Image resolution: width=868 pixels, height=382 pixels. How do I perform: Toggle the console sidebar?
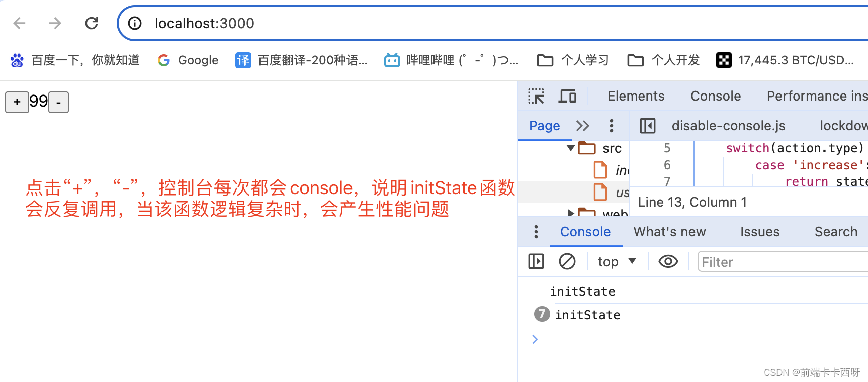click(x=536, y=262)
